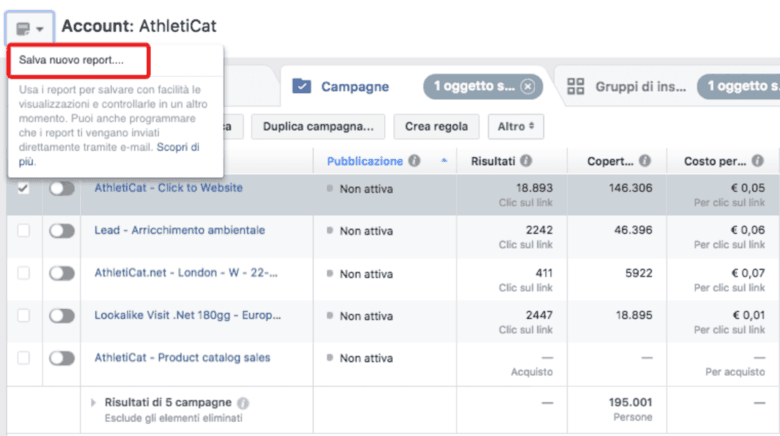Show info icon beside Risultati di 5 campagne
This screenshot has width=780, height=436.
pyautogui.click(x=243, y=403)
